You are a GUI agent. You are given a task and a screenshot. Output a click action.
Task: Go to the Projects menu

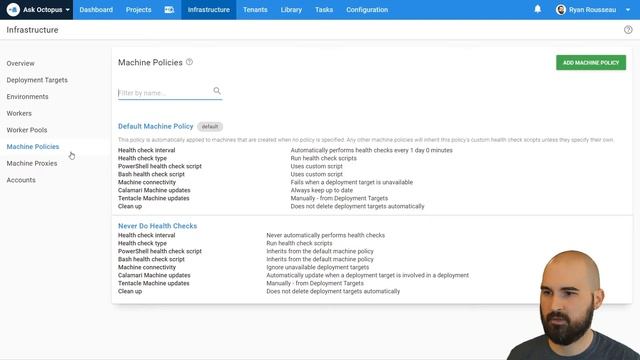[138, 9]
